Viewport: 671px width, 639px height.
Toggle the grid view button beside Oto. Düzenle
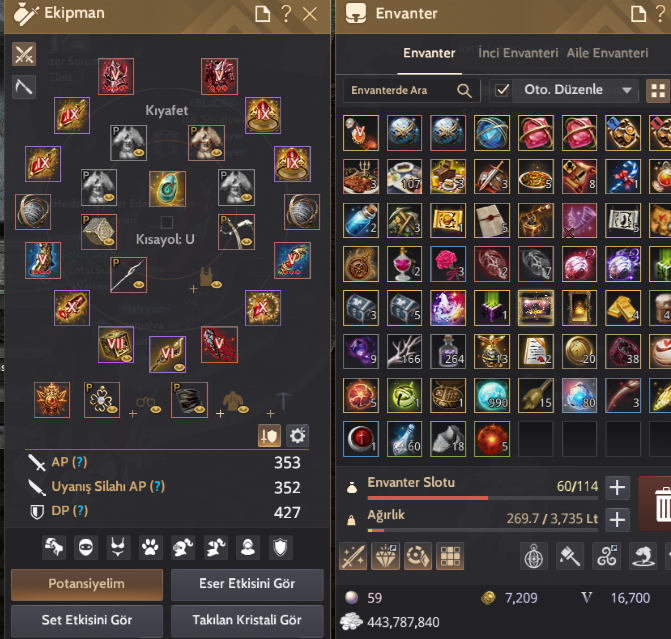(658, 91)
